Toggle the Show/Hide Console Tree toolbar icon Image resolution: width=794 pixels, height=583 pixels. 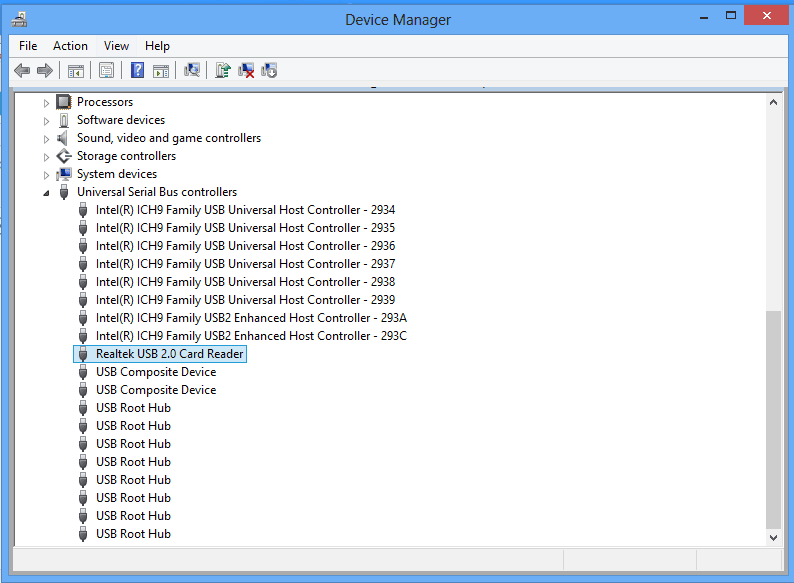click(75, 70)
